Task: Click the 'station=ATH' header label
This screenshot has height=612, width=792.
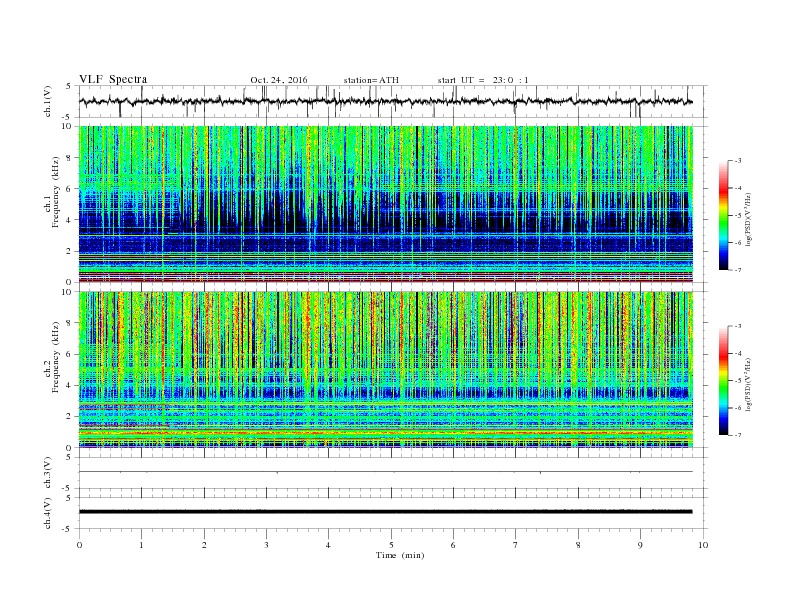Action: click(371, 80)
